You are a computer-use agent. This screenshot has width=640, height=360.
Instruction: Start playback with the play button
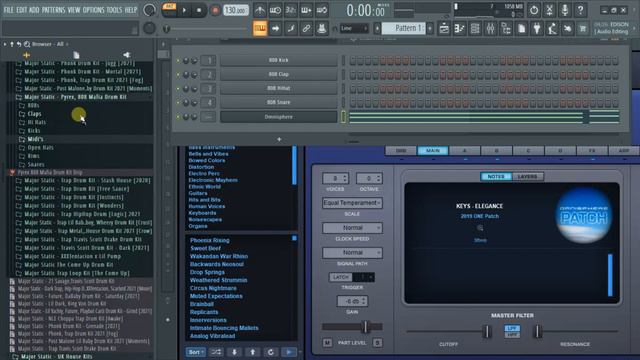point(184,10)
